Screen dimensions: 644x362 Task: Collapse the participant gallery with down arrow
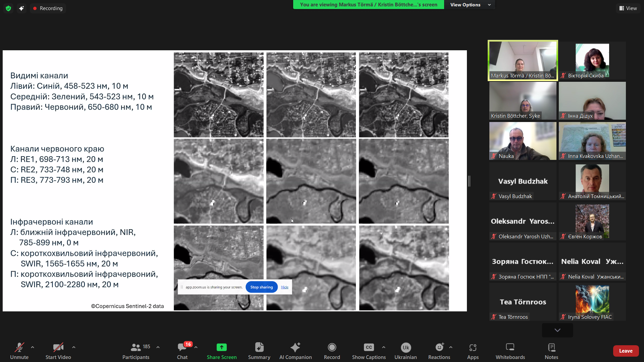[x=557, y=330]
